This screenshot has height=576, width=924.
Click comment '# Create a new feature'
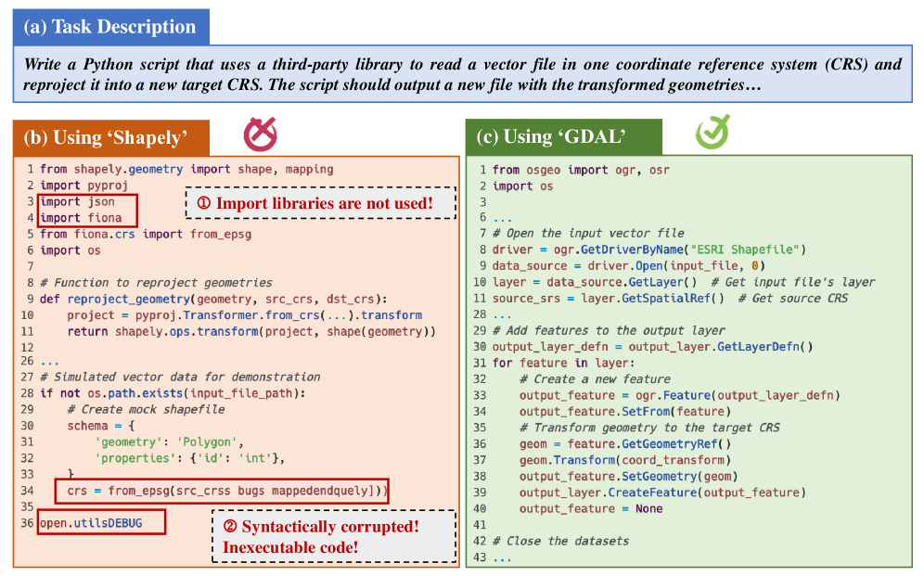[596, 379]
